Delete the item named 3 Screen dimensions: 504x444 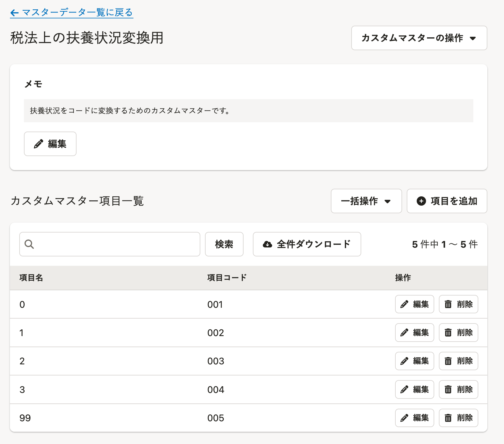[x=458, y=389]
